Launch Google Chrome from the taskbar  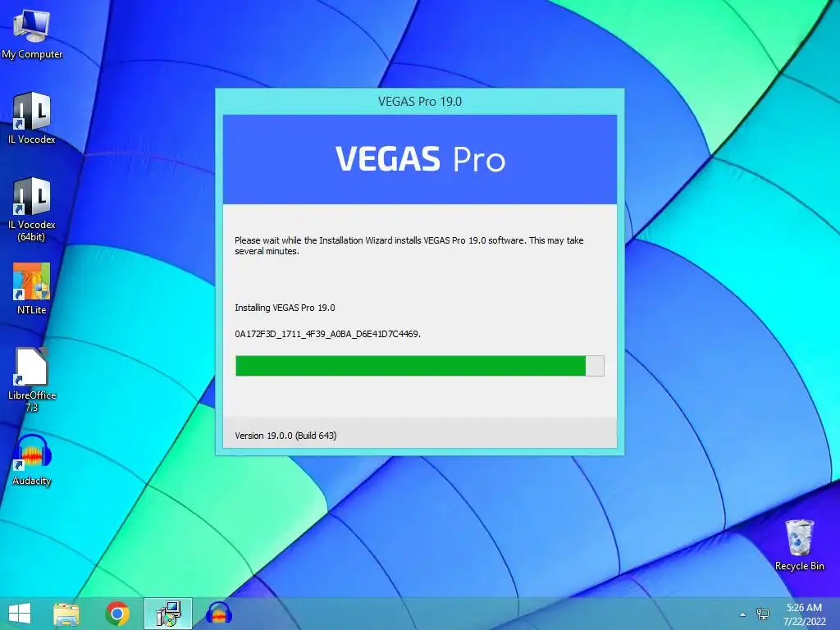[117, 614]
